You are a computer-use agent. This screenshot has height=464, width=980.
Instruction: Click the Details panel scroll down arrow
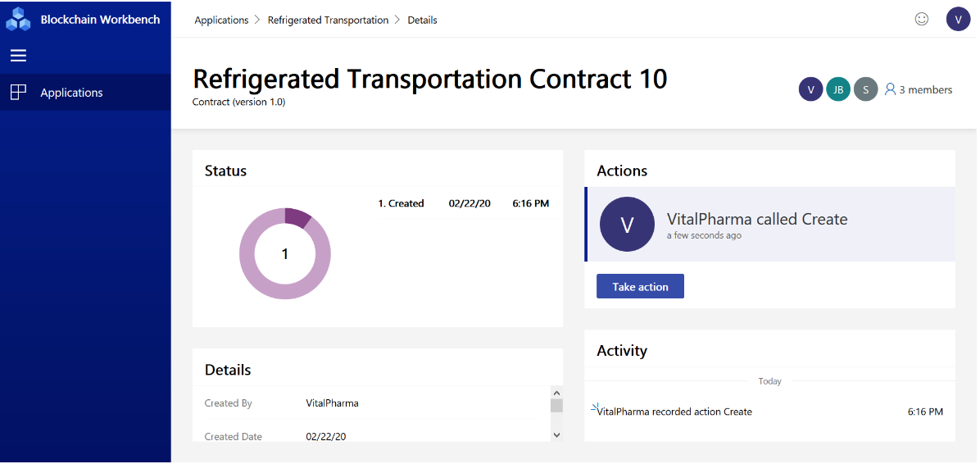point(556,435)
